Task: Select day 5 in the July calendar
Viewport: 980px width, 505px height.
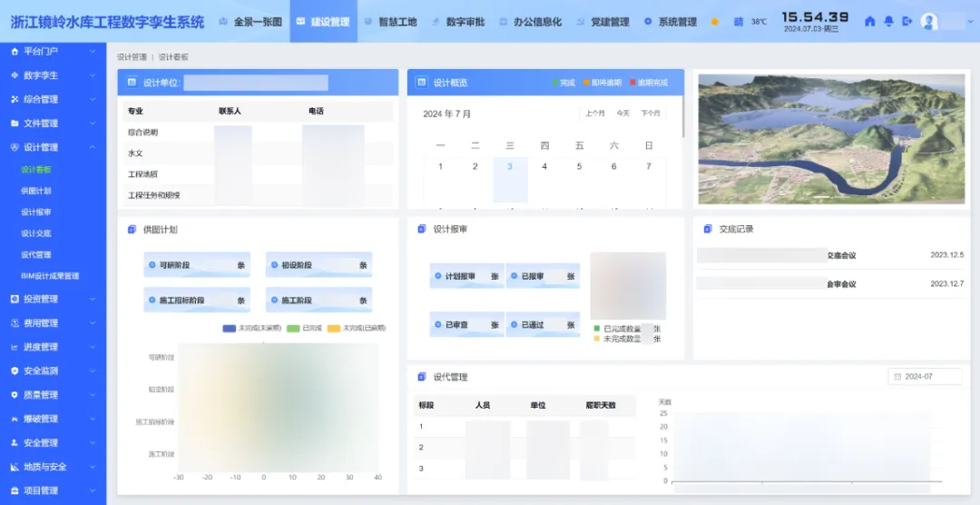Action: [x=579, y=166]
